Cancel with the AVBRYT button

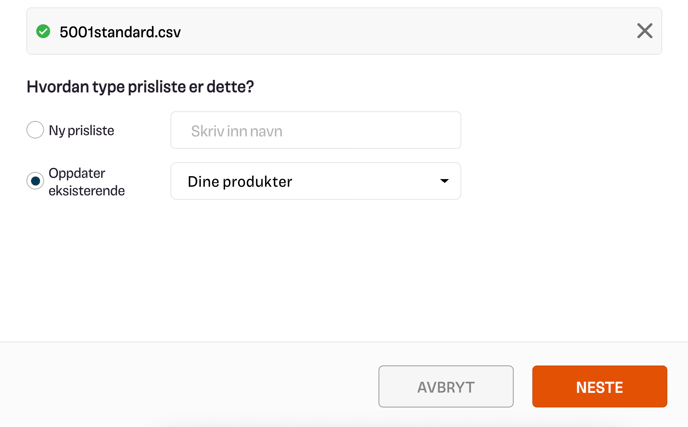coord(446,387)
